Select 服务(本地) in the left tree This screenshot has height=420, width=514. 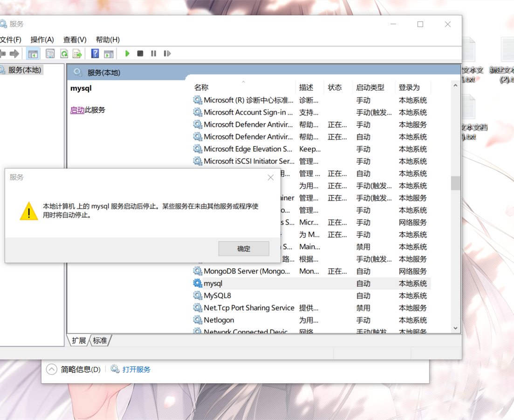21,70
